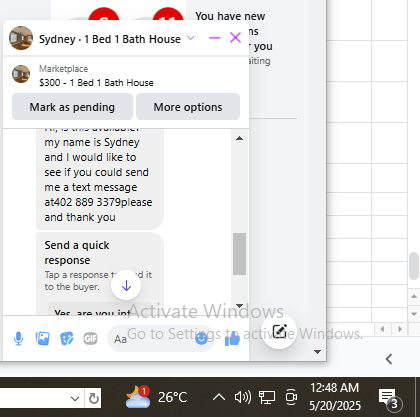Close the Sydney chat window
The width and height of the screenshot is (420, 417).
235,38
